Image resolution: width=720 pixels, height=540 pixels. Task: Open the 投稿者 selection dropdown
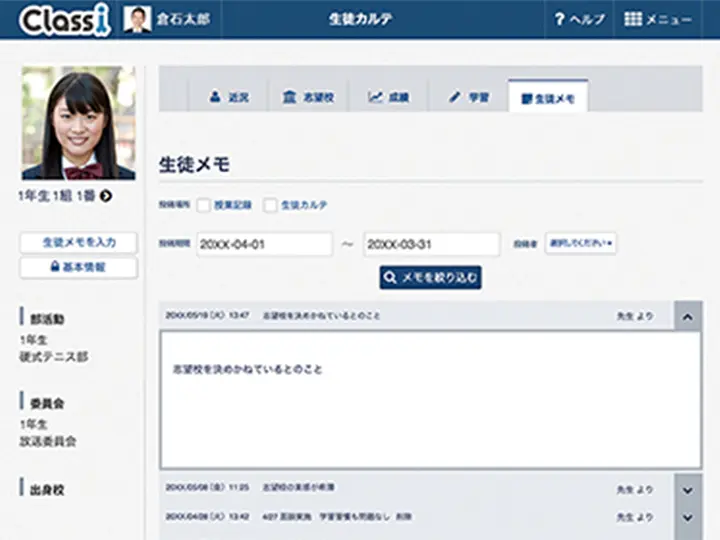tap(580, 243)
